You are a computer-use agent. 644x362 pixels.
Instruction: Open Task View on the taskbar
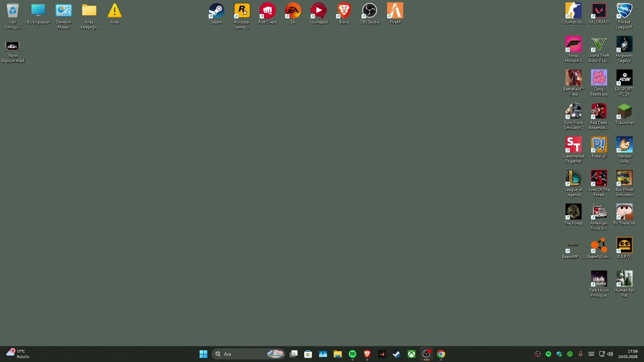coord(294,354)
